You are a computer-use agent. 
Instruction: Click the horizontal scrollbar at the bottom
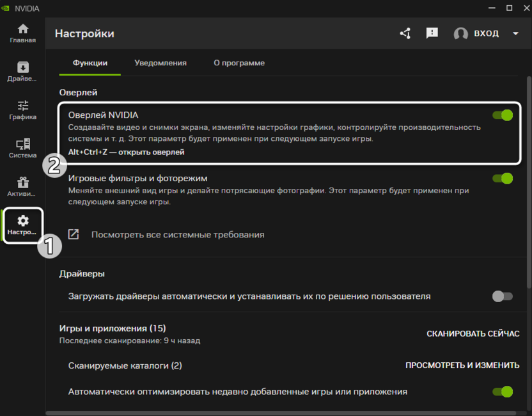(x=281, y=413)
